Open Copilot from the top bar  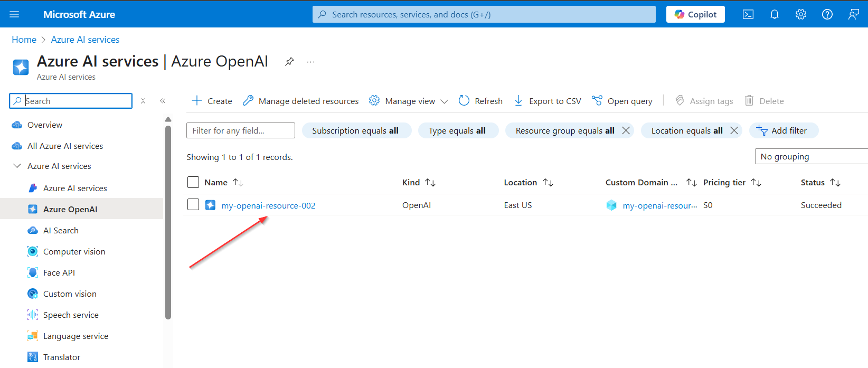point(695,14)
